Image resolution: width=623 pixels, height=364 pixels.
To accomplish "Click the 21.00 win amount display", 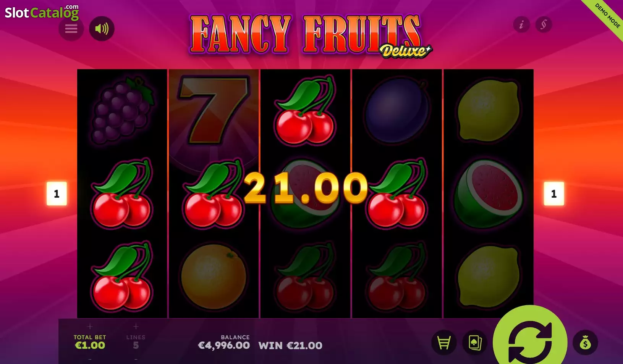I will pyautogui.click(x=306, y=188).
